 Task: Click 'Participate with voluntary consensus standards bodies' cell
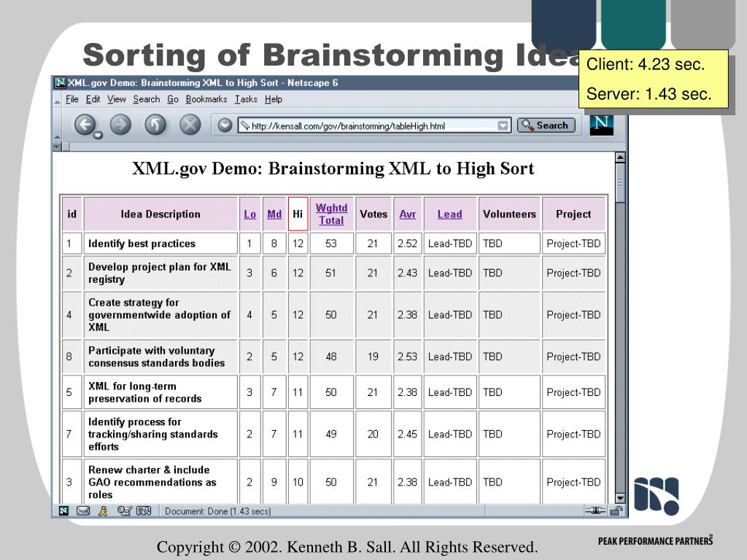click(160, 357)
